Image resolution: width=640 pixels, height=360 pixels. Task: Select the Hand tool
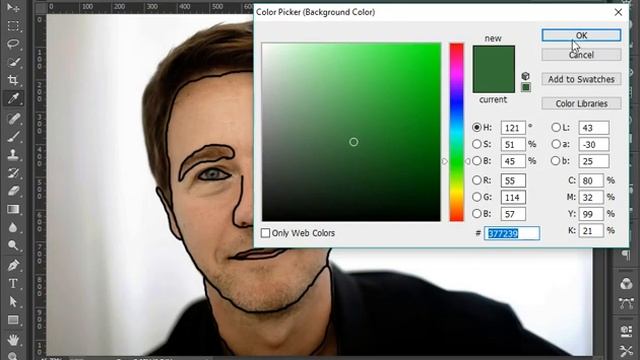coord(13,340)
